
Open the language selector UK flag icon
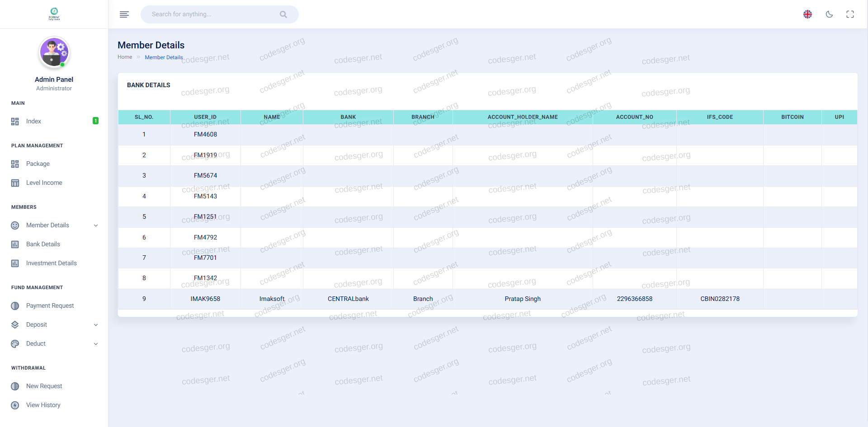pyautogui.click(x=807, y=14)
